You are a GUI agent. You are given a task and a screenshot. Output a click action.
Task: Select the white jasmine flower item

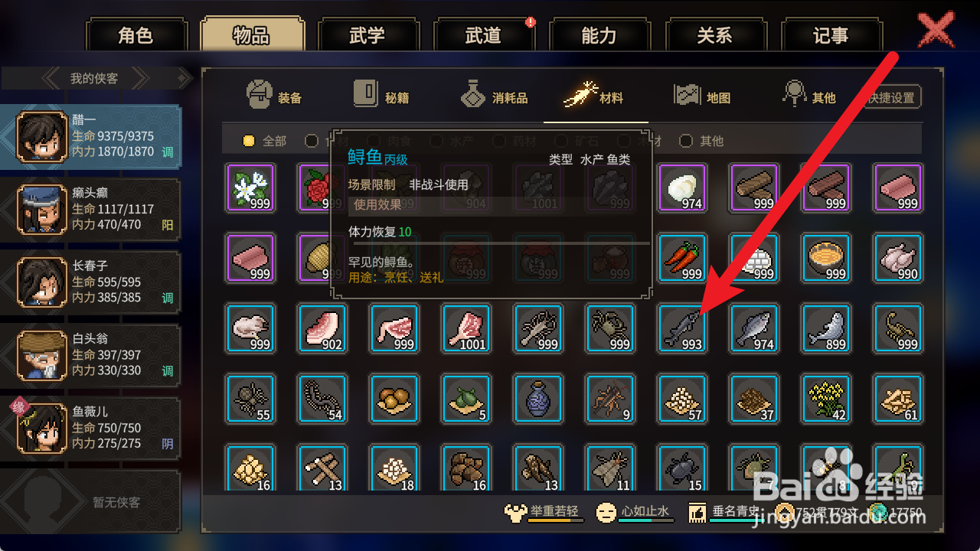(250, 187)
